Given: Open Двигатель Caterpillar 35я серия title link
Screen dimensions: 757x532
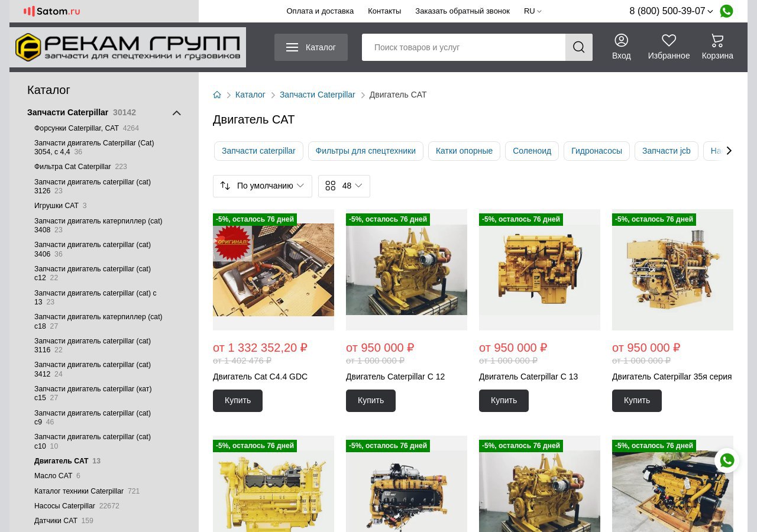Looking at the screenshot, I should click(x=672, y=377).
